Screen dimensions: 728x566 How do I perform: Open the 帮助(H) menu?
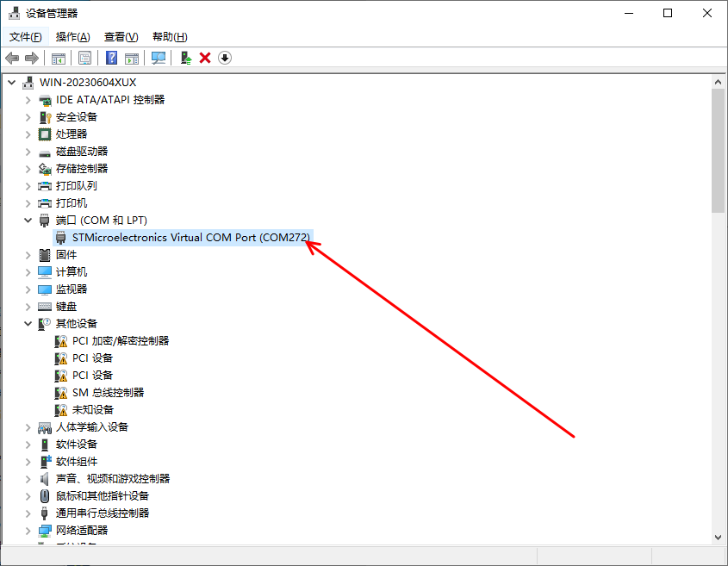point(170,37)
